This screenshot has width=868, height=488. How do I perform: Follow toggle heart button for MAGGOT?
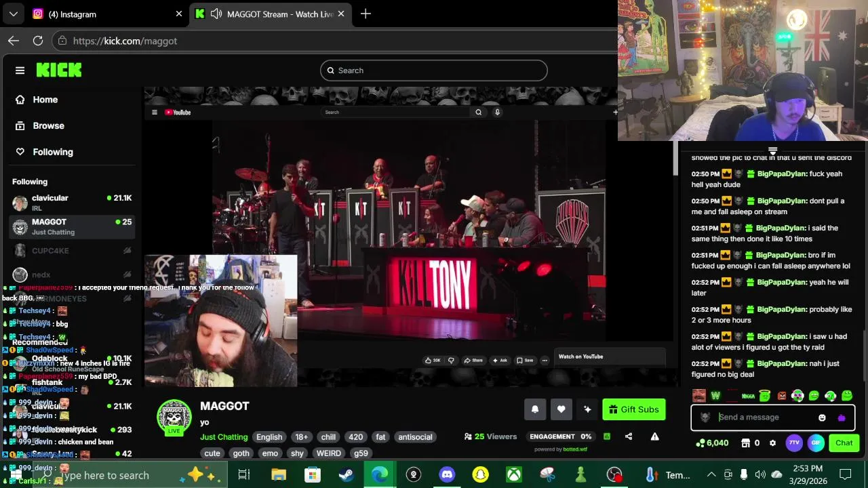click(x=561, y=409)
